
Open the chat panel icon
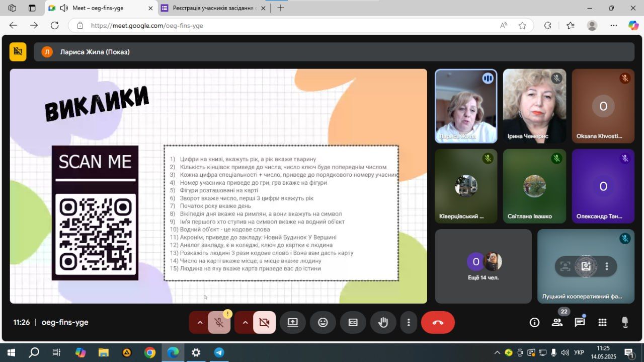pyautogui.click(x=580, y=322)
